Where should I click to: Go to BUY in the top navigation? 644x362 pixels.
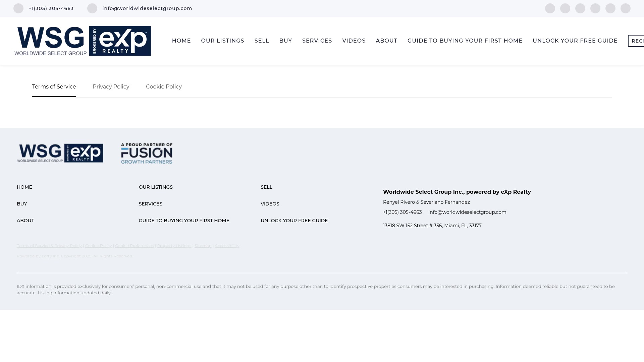pyautogui.click(x=286, y=41)
